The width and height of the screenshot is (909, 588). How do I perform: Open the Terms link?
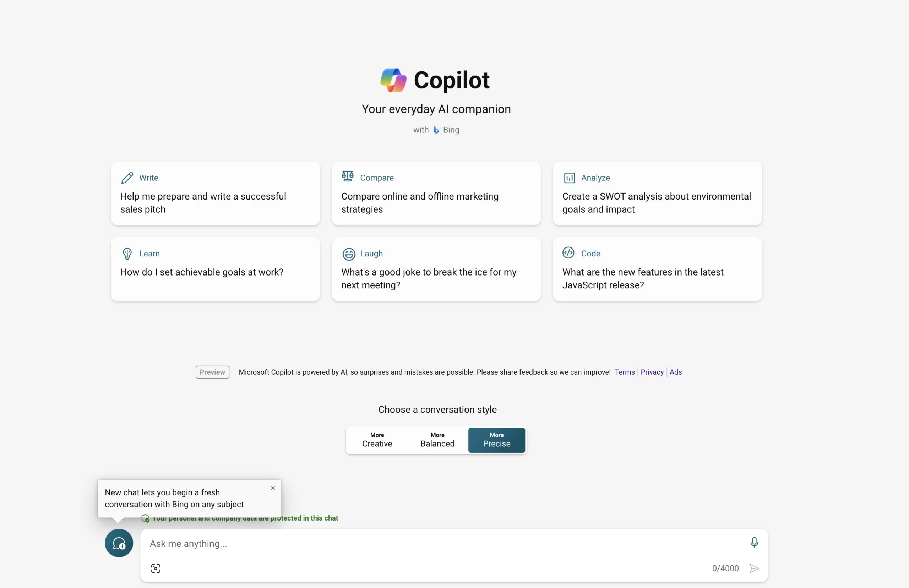coord(625,372)
